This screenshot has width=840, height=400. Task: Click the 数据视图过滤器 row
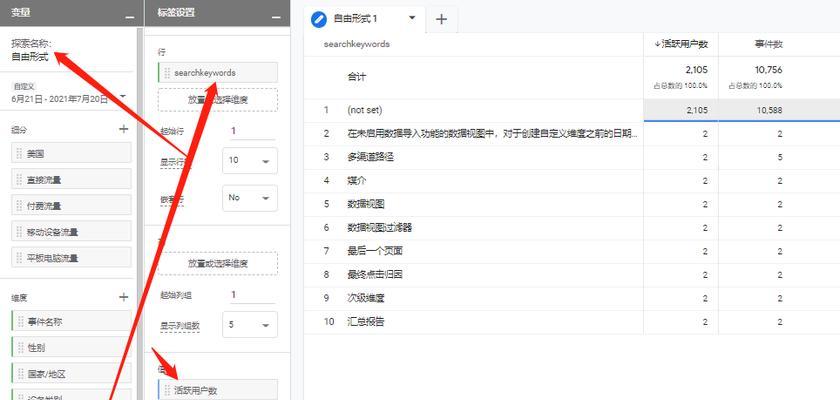[572, 228]
